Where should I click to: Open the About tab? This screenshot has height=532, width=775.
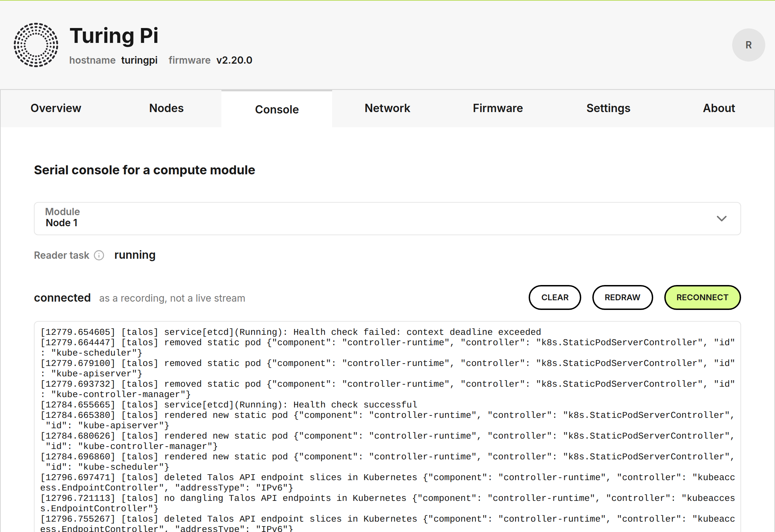719,108
